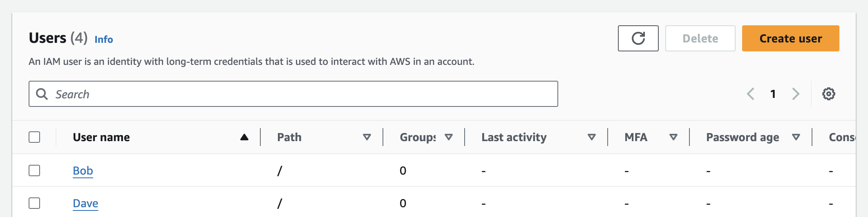Sort ascending by User name triangle
868x217 pixels.
[x=244, y=137]
